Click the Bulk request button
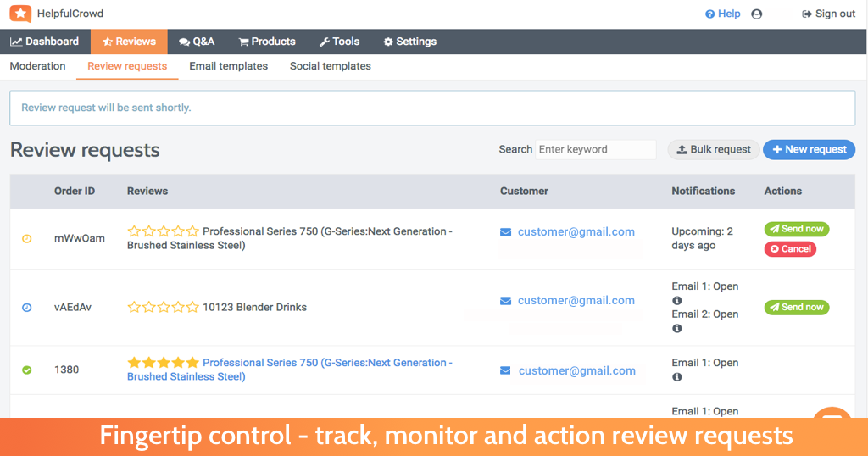Image resolution: width=868 pixels, height=456 pixels. point(714,149)
